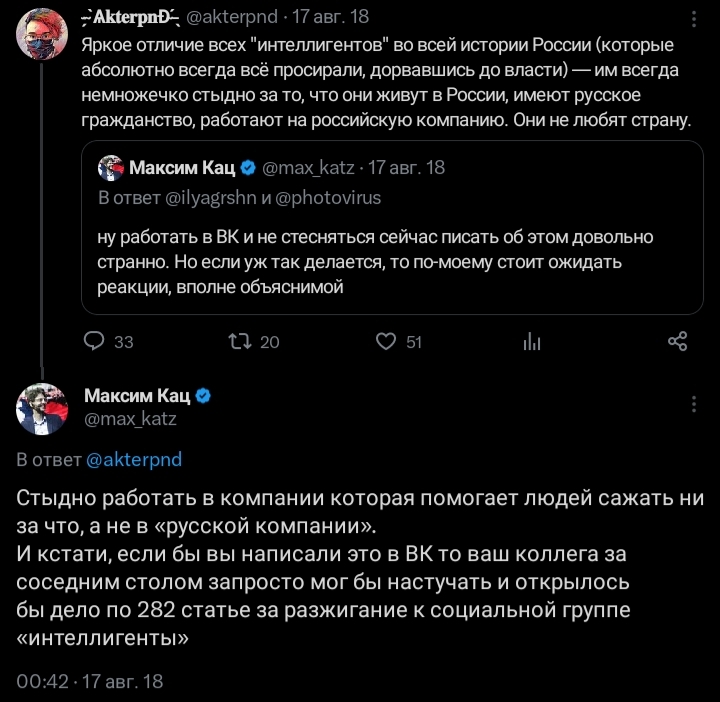
Task: Click the 00:42 · 17 авг. 18 timestamp
Action: point(90,682)
